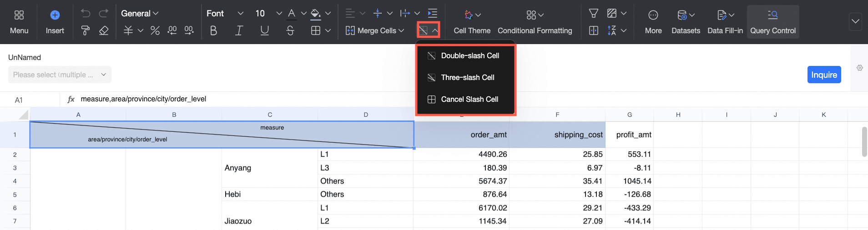Decrease decimal places
This screenshot has width=868, height=230.
[172, 30]
